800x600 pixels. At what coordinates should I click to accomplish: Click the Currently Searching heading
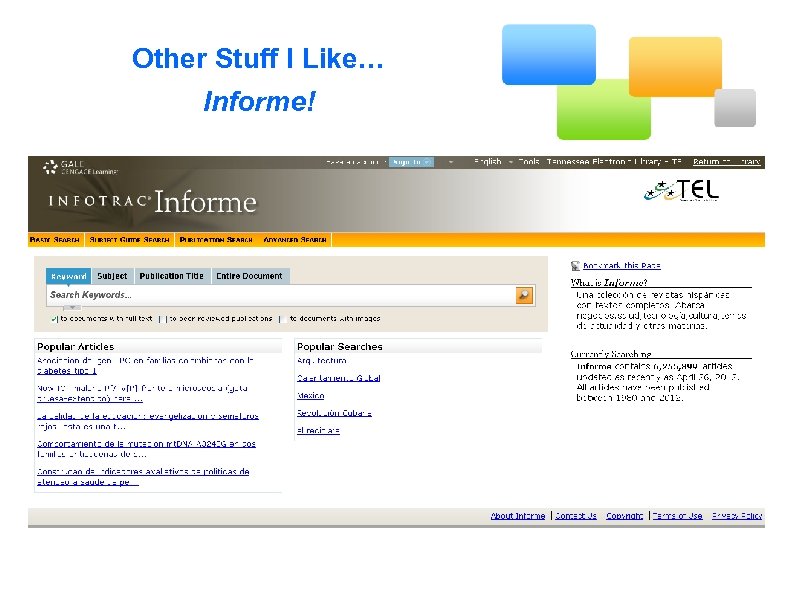click(x=611, y=354)
